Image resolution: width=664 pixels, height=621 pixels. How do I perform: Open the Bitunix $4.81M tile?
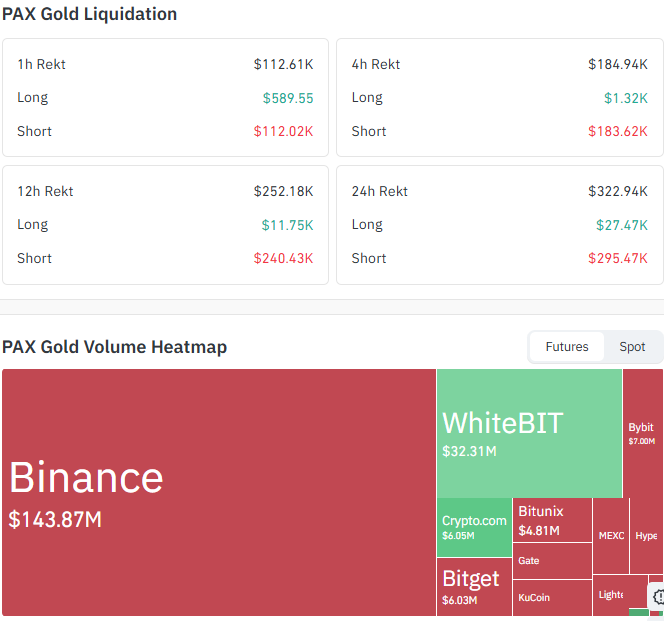(x=552, y=520)
